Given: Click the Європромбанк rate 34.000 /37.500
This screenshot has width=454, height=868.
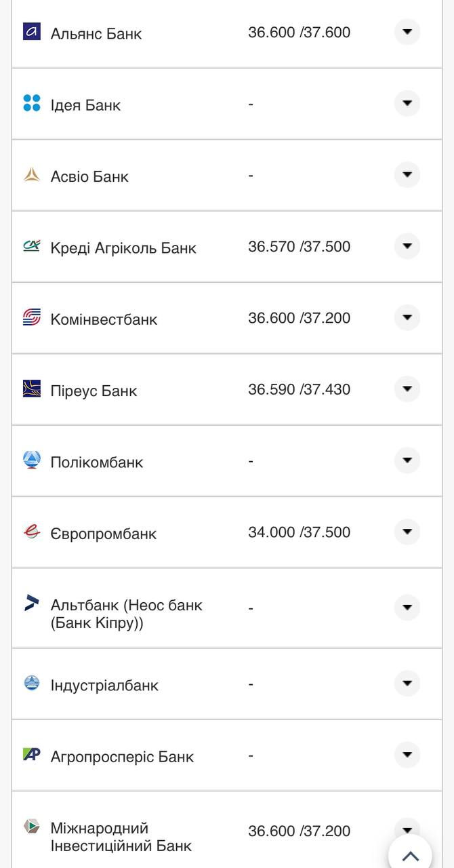Looking at the screenshot, I should click(299, 532).
